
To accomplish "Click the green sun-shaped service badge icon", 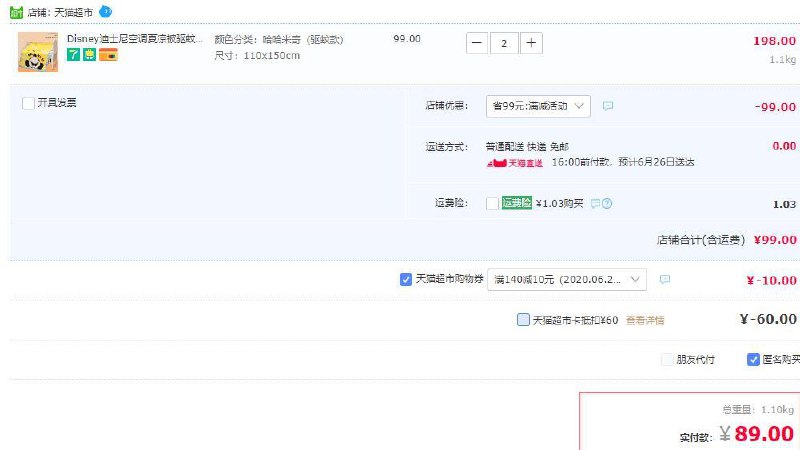I will point(89,55).
